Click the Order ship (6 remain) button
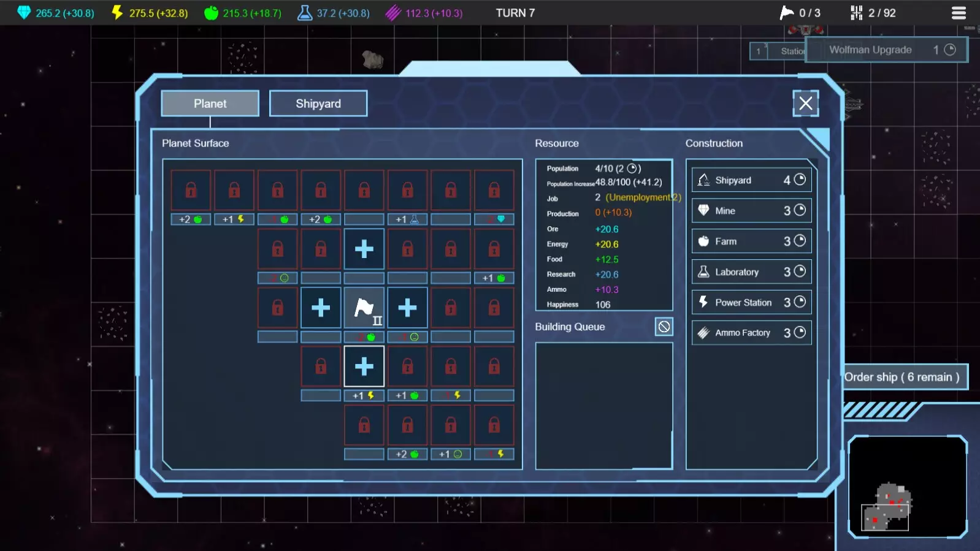 [x=905, y=377]
